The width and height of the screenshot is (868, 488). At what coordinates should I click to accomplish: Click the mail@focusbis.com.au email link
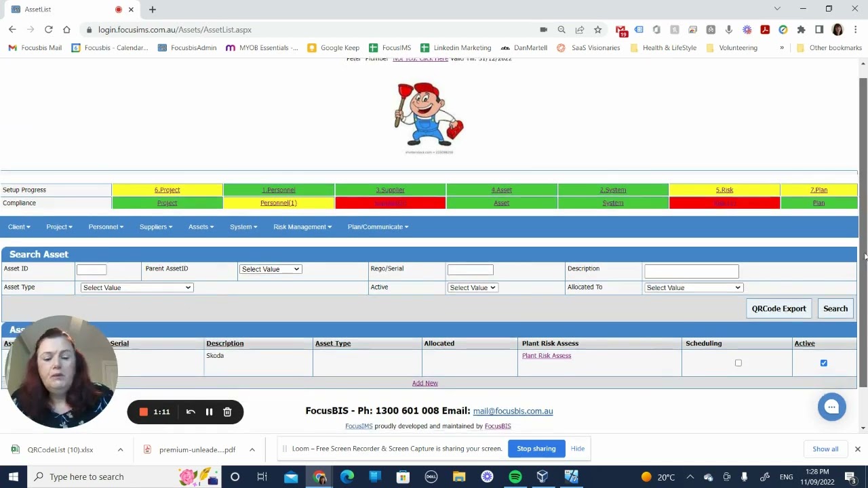[513, 411]
